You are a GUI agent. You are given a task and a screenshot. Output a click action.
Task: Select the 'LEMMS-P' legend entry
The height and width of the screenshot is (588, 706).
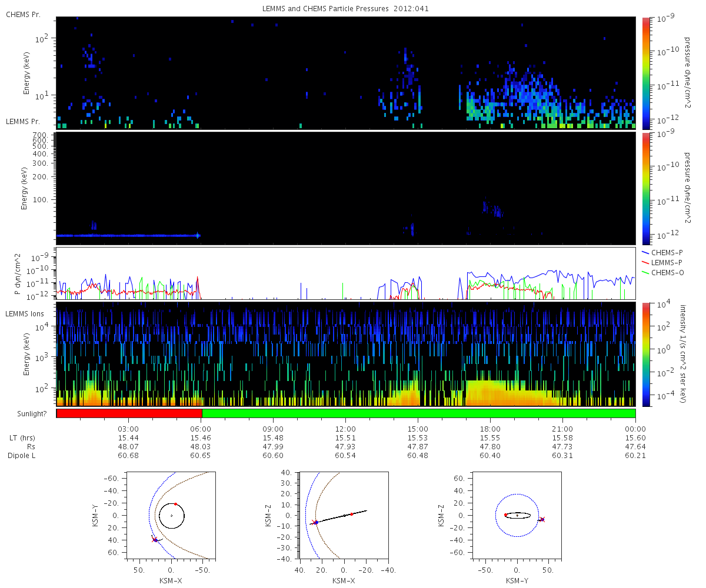point(664,262)
